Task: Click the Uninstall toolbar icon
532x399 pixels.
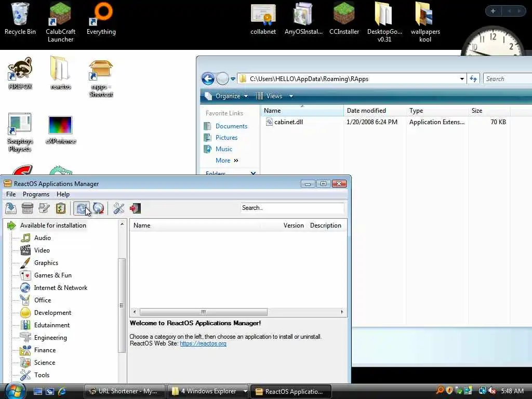Action: 28,208
